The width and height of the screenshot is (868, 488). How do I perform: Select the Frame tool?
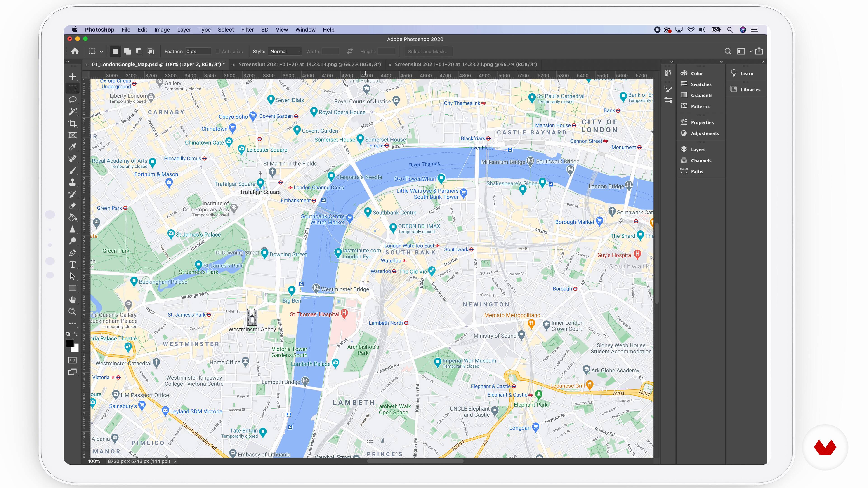(72, 135)
